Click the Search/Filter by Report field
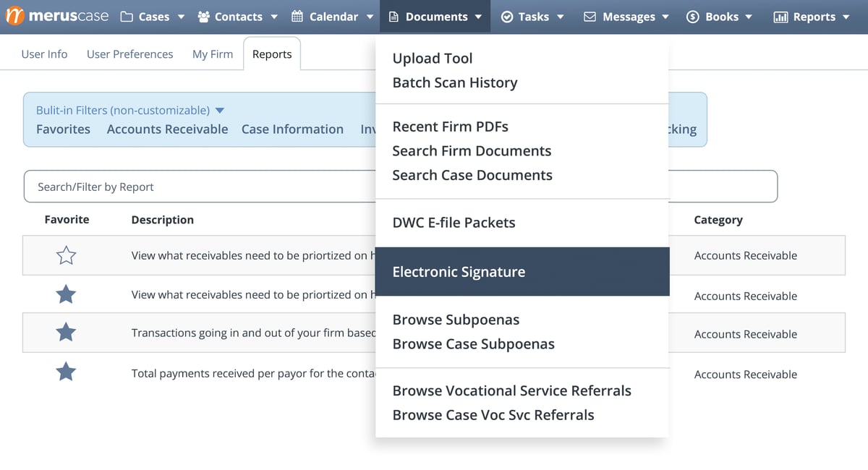The image size is (868, 470). 181,186
